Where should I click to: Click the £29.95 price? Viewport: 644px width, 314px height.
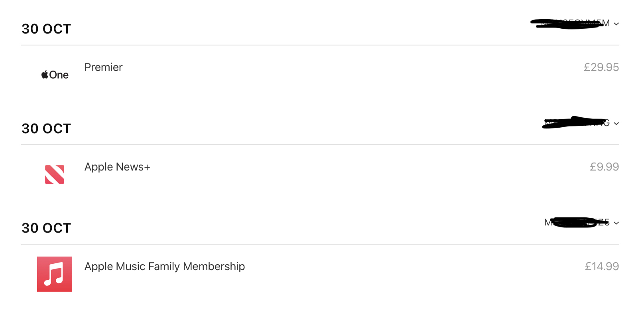pos(601,67)
